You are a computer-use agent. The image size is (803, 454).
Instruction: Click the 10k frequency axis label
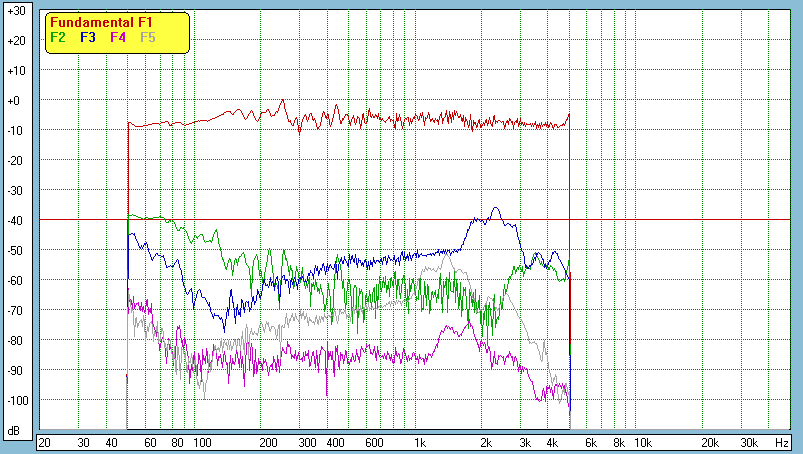(643, 443)
